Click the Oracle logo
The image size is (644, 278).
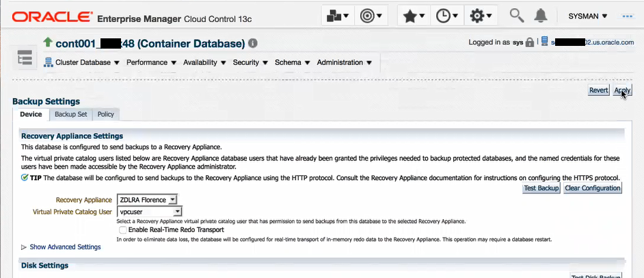52,17
